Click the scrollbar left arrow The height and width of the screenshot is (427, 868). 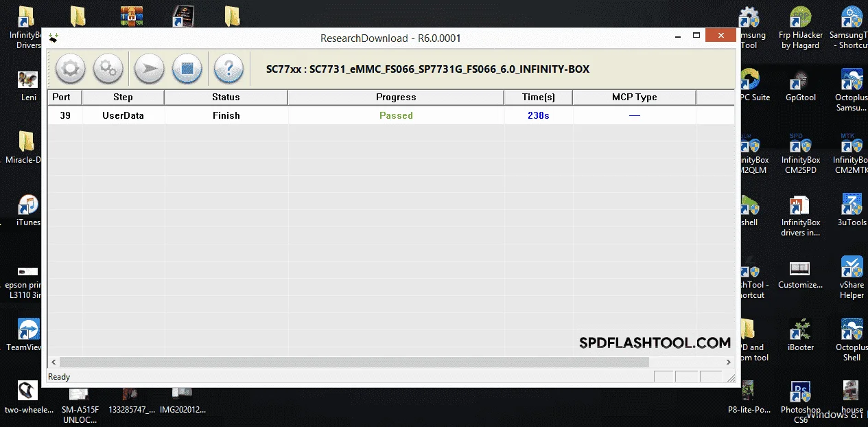click(53, 362)
